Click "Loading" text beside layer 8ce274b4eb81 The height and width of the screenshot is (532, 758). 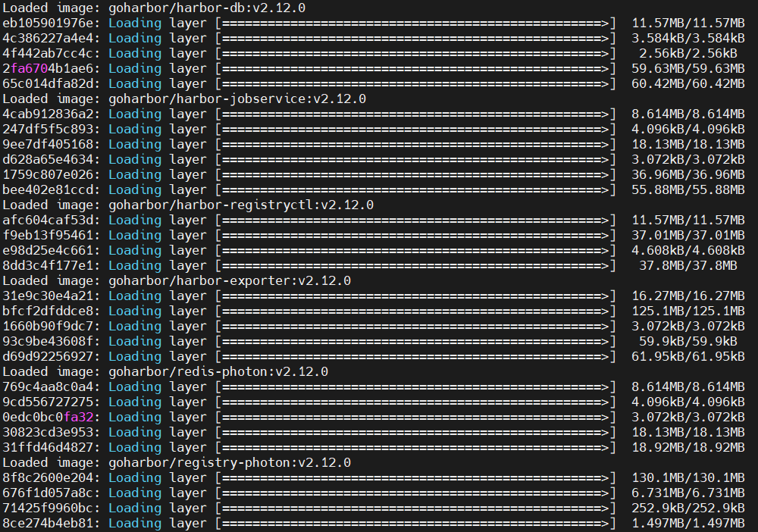pos(135,523)
